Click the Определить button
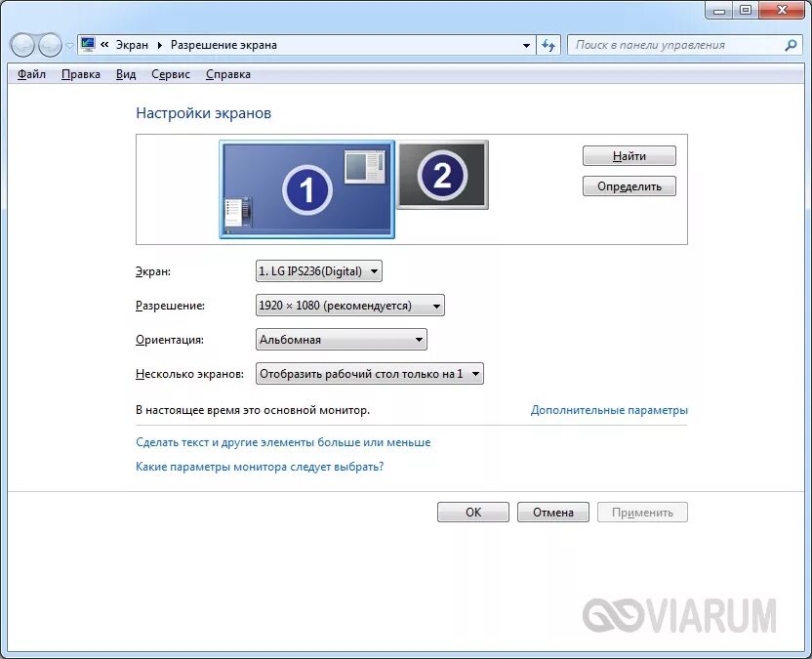The width and height of the screenshot is (812, 659). tap(629, 186)
